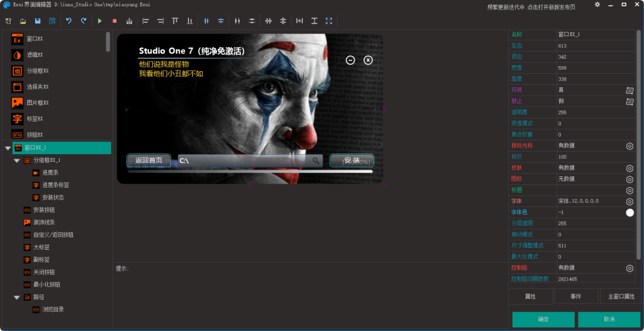
Task: Click the 取消 button
Action: click(609, 319)
